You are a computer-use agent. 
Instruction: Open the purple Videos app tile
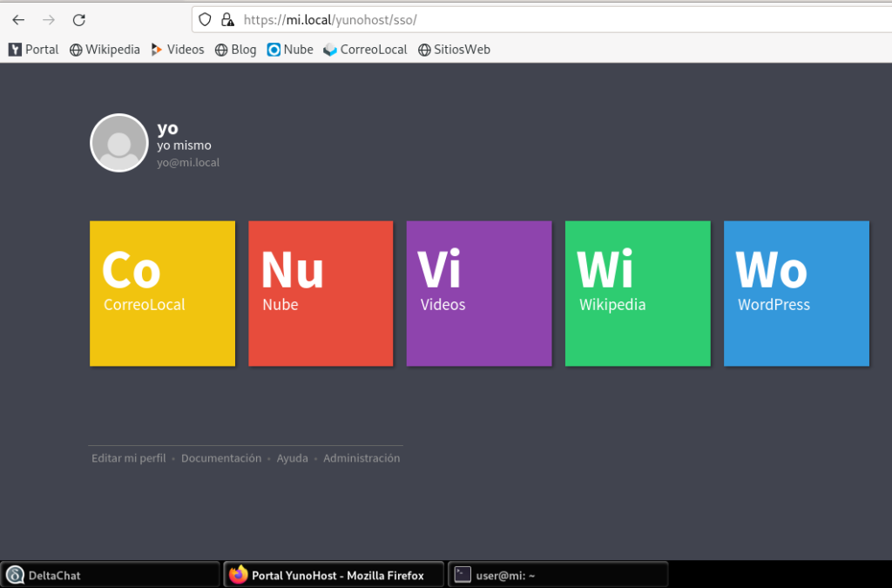(x=479, y=294)
